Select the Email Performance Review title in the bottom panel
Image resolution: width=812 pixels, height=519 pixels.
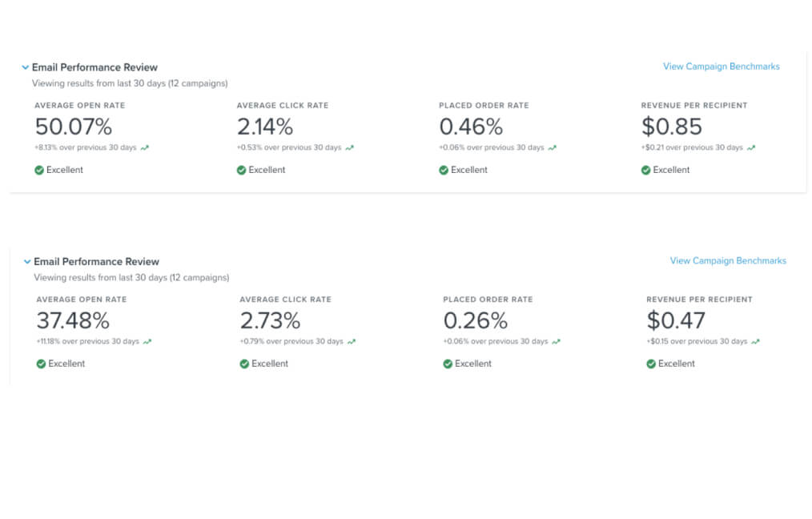click(x=96, y=261)
